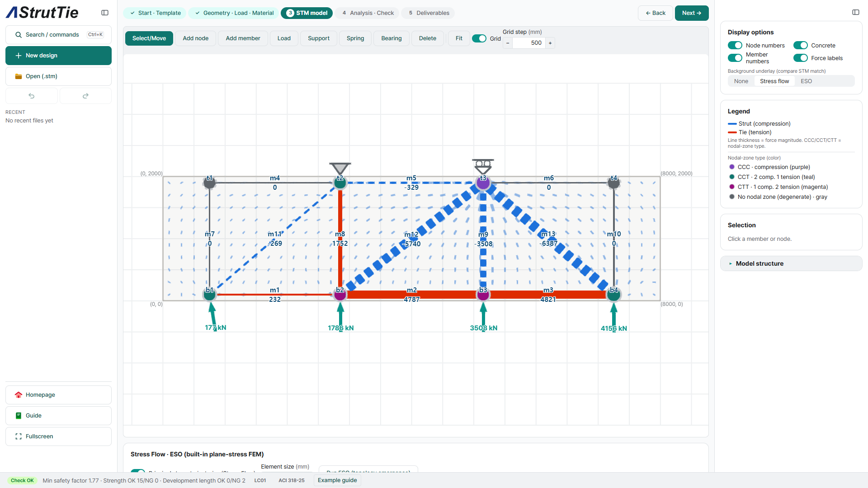Set background underlay to Stress flow

(774, 81)
